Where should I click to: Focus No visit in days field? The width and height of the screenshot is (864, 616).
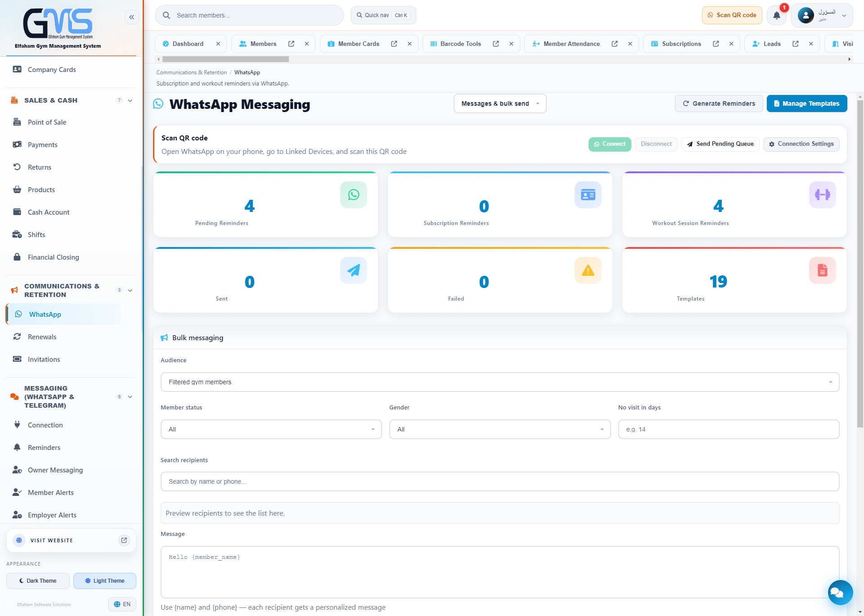point(729,429)
